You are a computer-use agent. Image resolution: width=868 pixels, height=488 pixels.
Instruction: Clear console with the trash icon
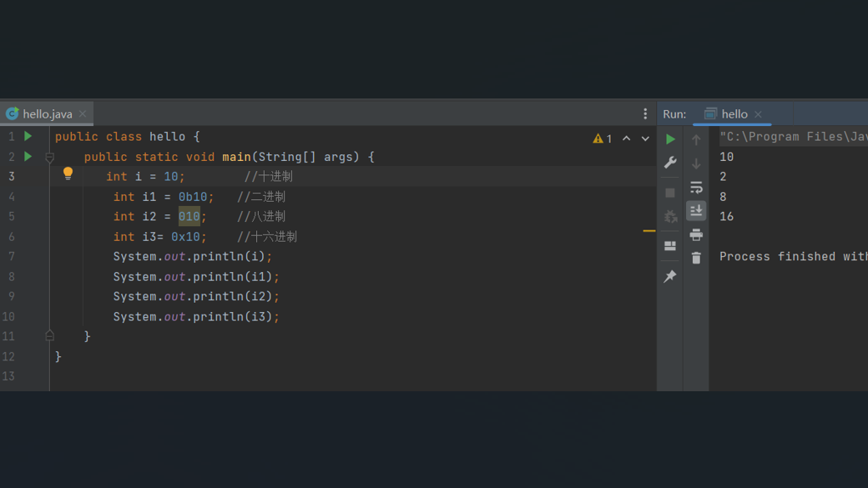[x=696, y=258]
